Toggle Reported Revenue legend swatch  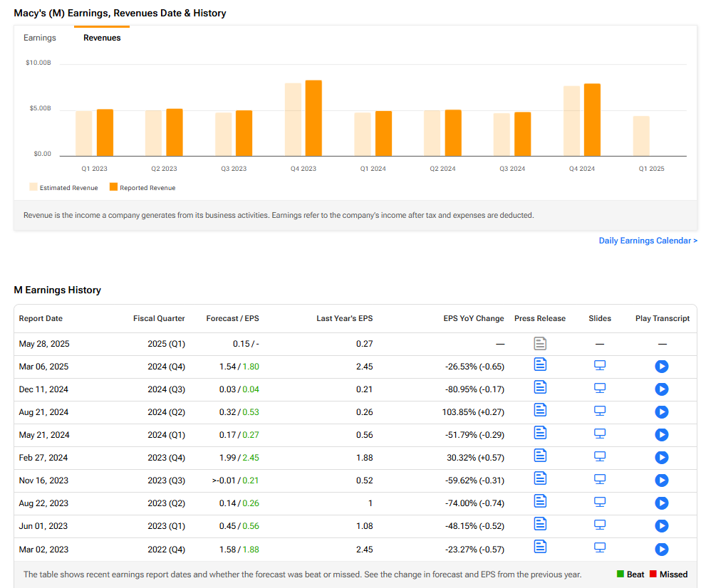113,187
